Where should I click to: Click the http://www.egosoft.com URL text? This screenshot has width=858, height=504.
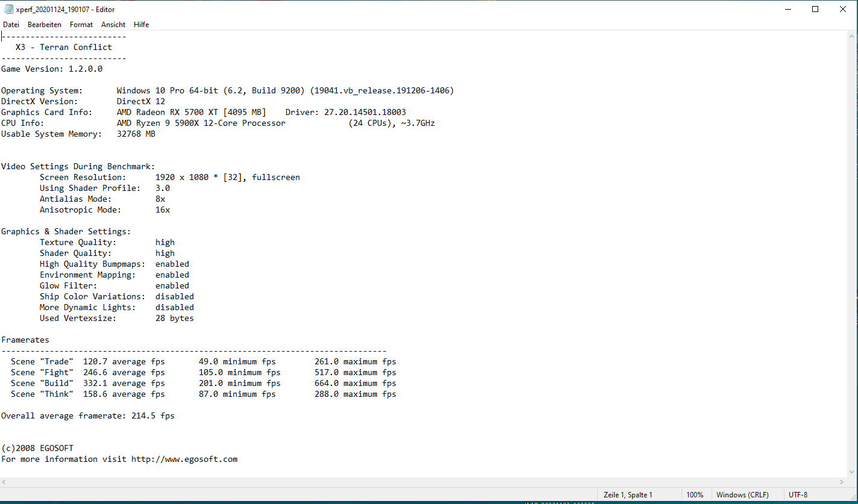pos(184,459)
